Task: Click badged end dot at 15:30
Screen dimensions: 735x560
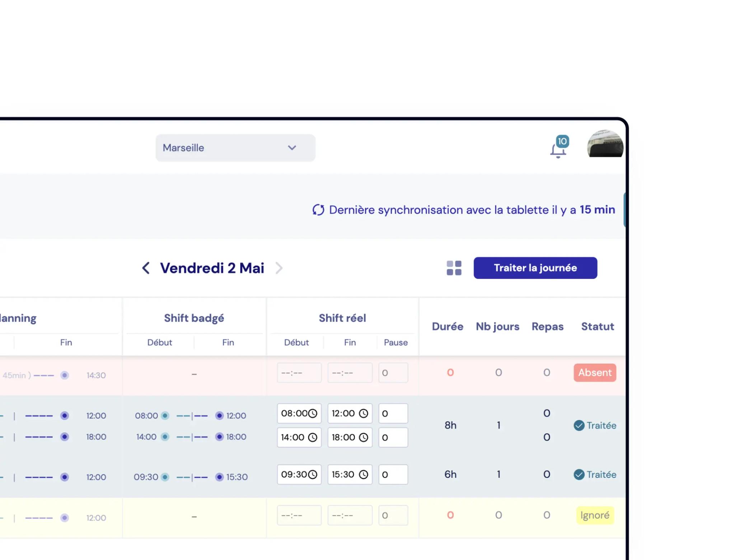Action: 219,477
